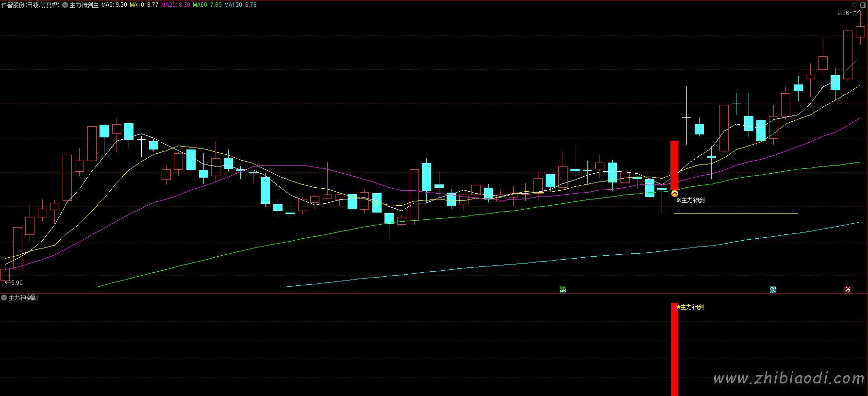This screenshot has height=396, width=868.
Task: Toggle the side panel icon at top-right
Action: tap(863, 5)
